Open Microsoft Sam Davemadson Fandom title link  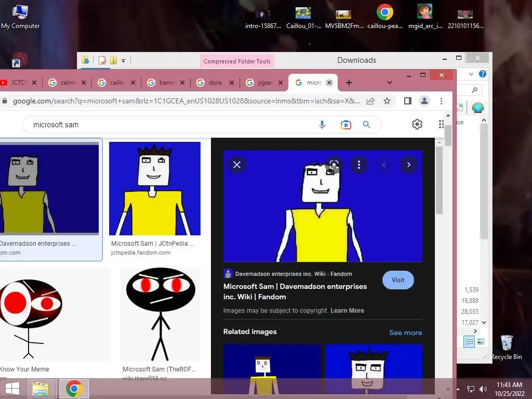point(295,291)
